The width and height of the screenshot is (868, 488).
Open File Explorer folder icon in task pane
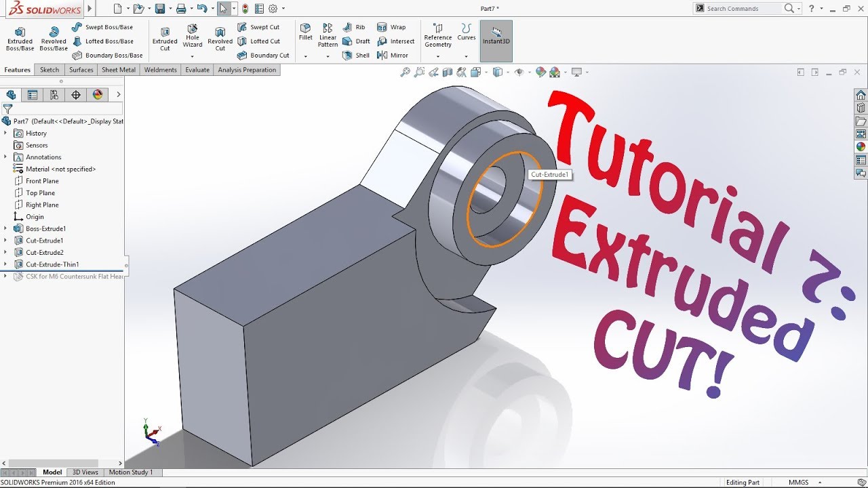[861, 121]
